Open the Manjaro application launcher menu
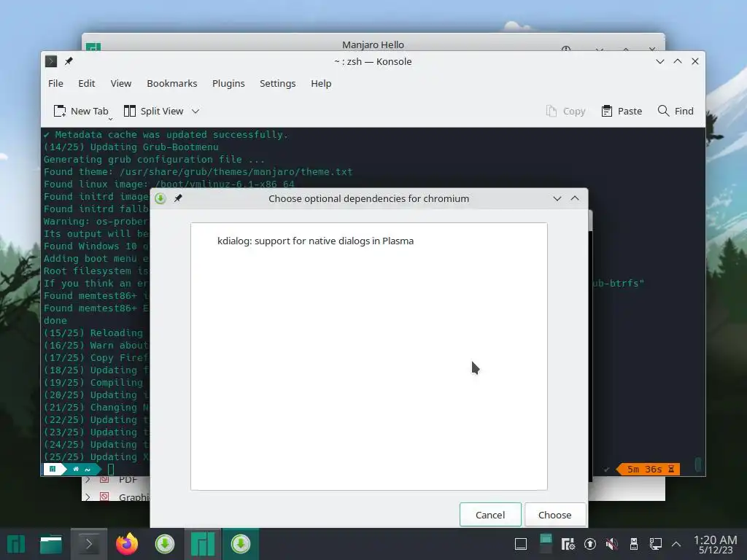 (x=16, y=544)
